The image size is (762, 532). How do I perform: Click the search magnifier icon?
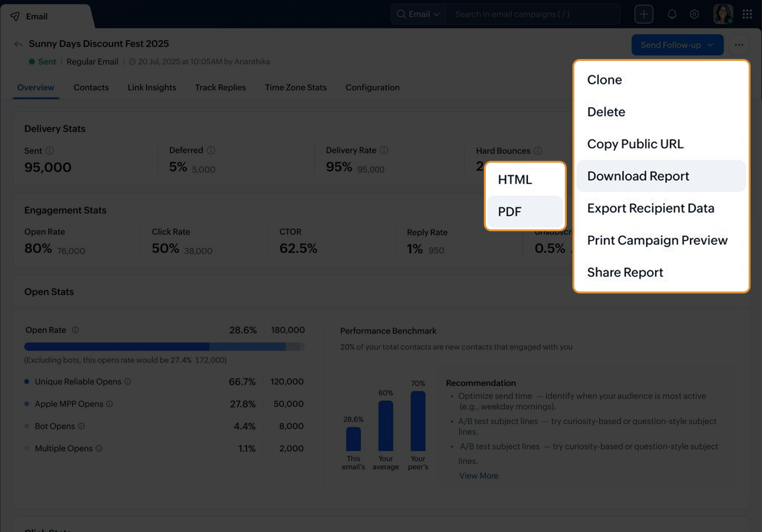(x=401, y=14)
